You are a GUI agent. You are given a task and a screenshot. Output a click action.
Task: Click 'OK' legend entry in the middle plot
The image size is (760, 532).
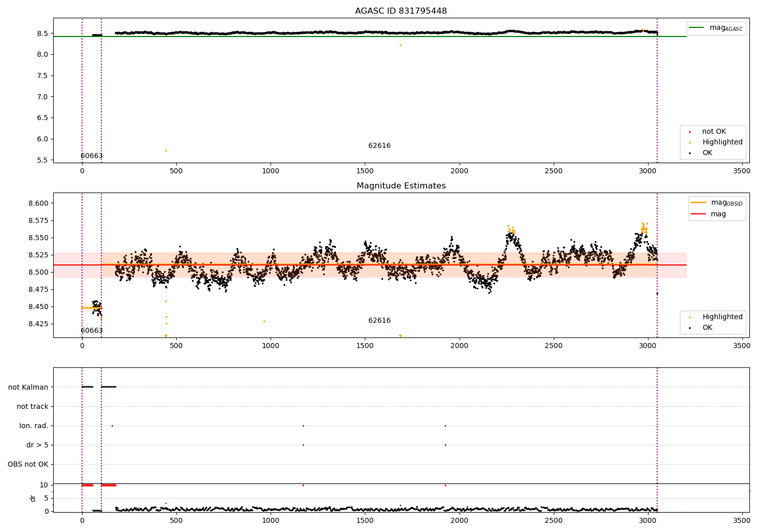[x=707, y=328]
